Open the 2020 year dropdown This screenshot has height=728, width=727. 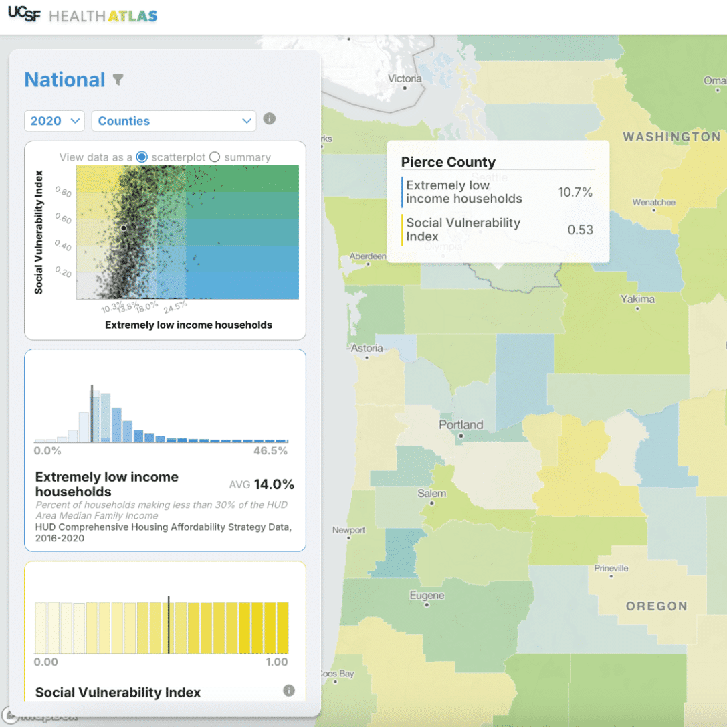[54, 121]
